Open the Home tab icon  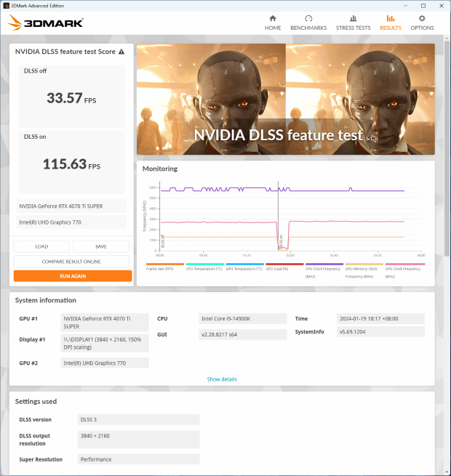(x=273, y=18)
